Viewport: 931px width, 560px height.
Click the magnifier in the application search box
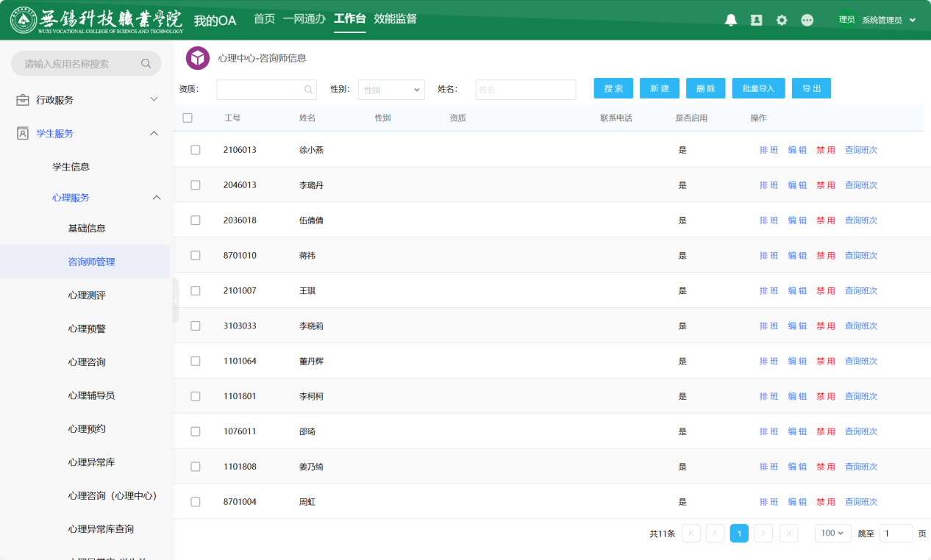point(146,64)
